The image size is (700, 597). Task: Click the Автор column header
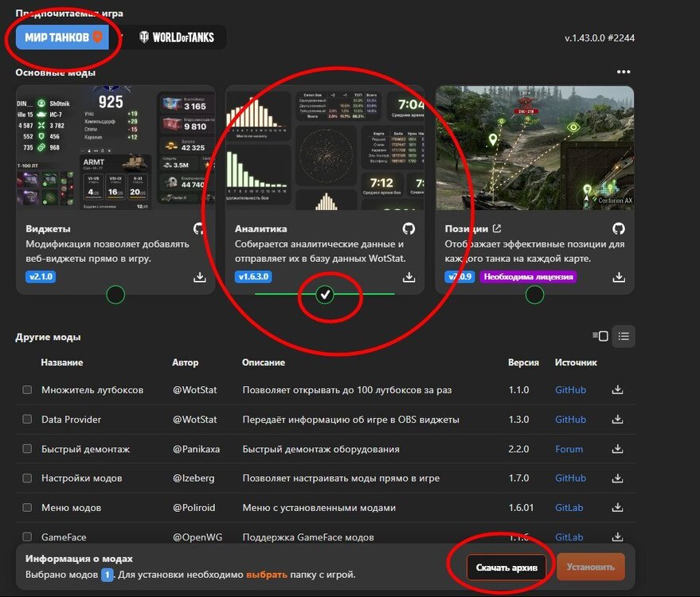point(186,362)
